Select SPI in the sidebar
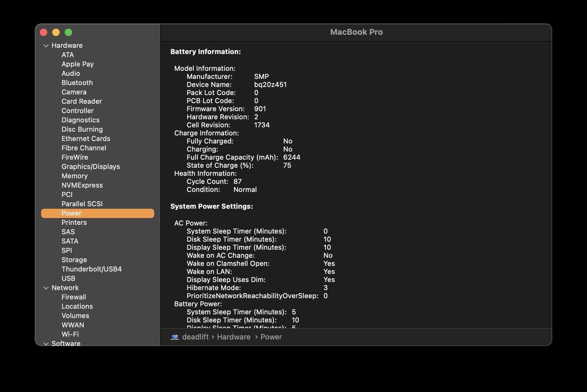 [x=67, y=250]
